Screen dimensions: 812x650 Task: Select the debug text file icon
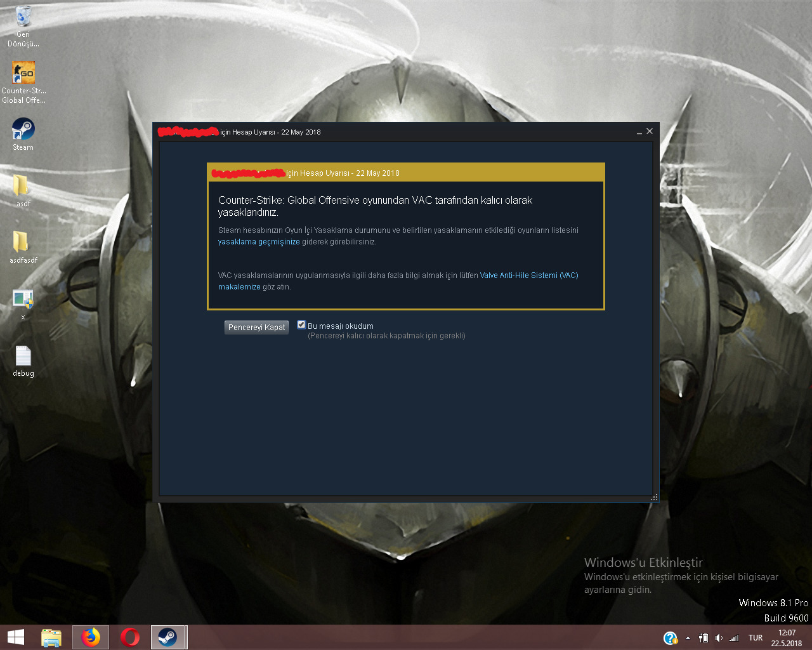(x=23, y=361)
